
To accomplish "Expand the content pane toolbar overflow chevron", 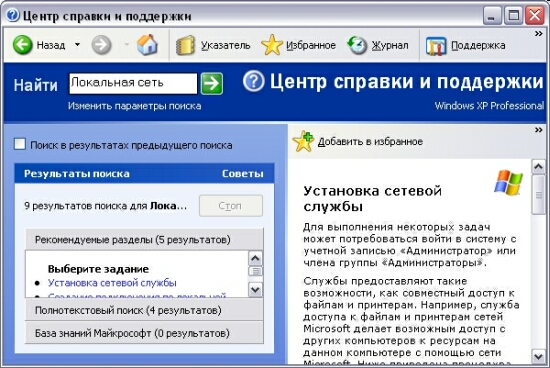I will (x=539, y=130).
